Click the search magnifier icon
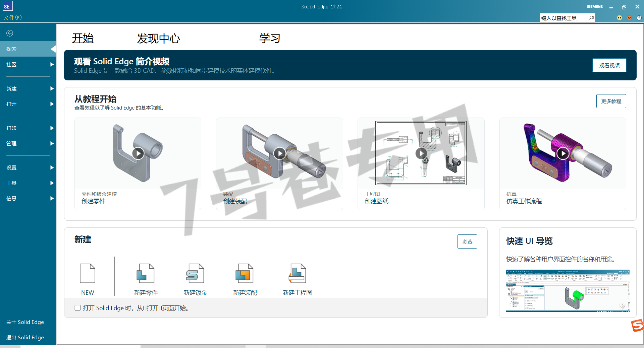Viewport: 644px width, 348px height. pos(591,18)
